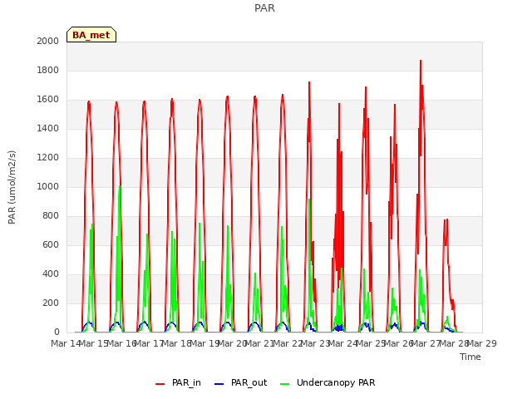
Task: Click the Mar 24 x-axis label
Action: 343,343
